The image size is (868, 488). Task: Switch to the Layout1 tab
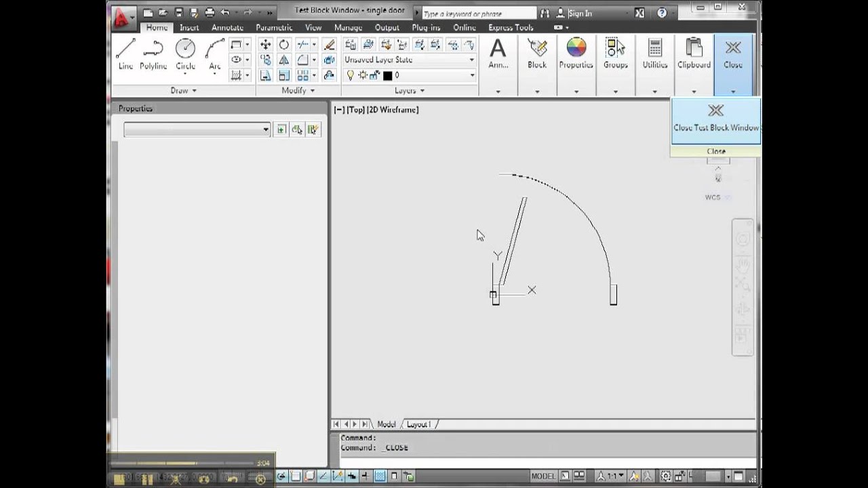tap(419, 424)
